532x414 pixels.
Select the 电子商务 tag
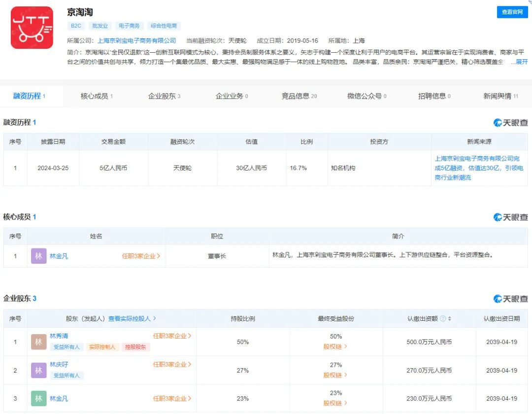[x=129, y=26]
